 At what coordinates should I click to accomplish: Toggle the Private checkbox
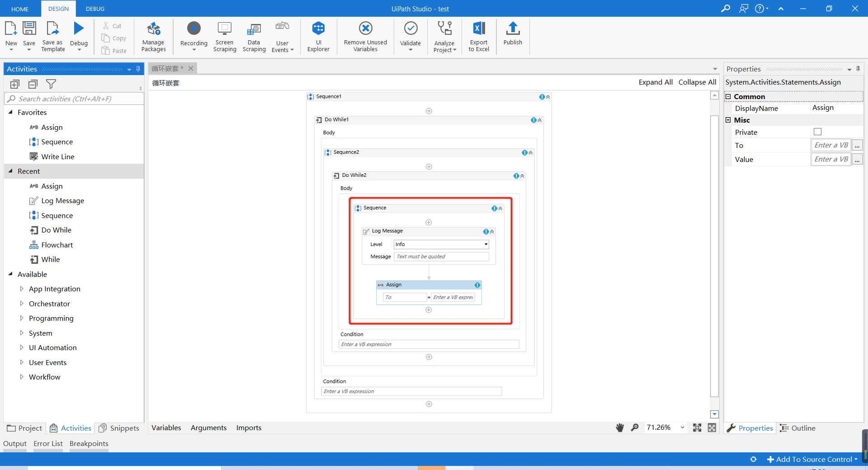tap(817, 132)
